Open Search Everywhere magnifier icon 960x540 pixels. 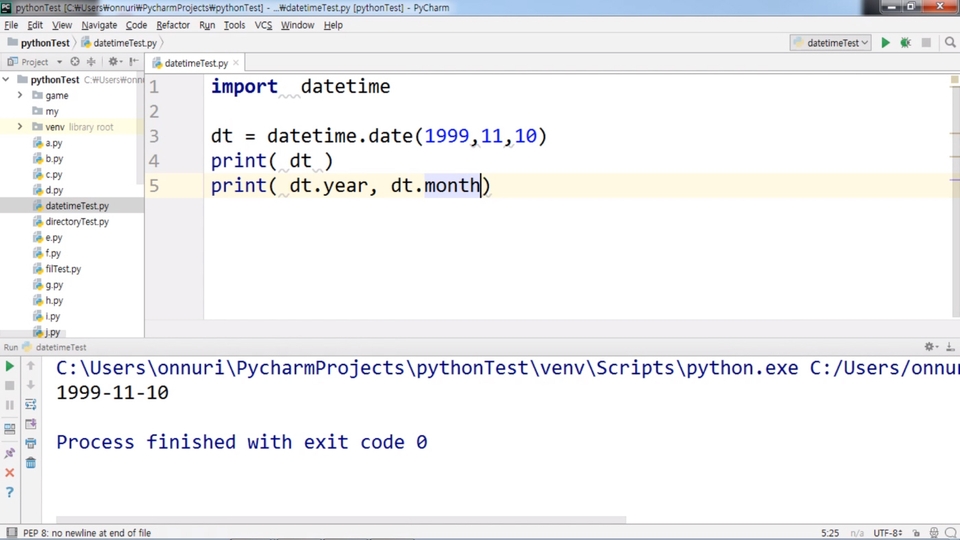coord(950,43)
